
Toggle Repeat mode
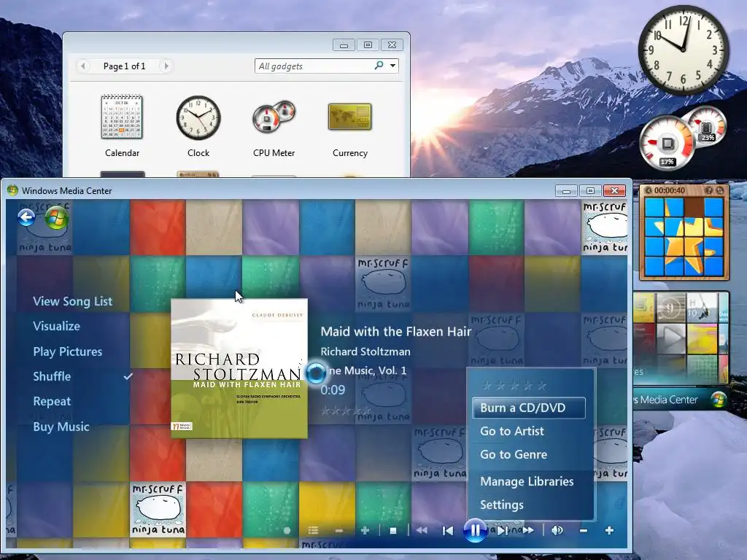click(x=52, y=402)
